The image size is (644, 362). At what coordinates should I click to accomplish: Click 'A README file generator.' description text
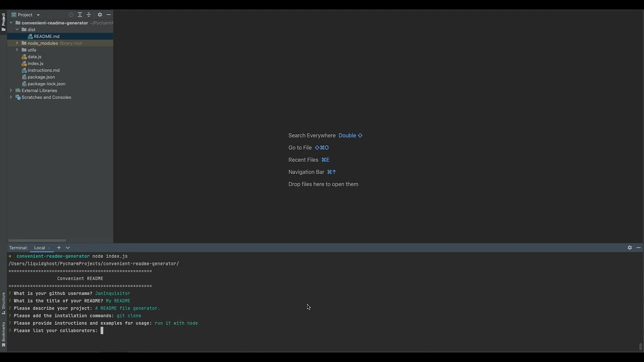coord(127,308)
